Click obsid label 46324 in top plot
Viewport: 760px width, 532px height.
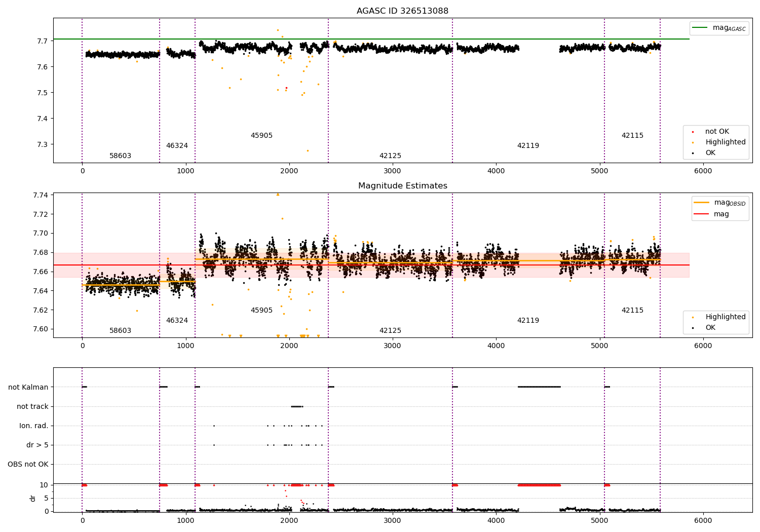coord(177,146)
